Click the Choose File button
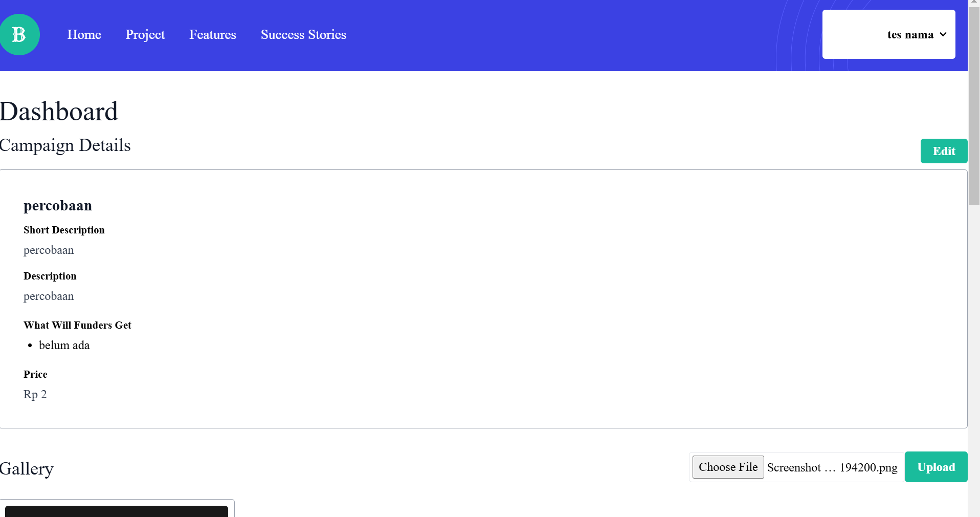This screenshot has height=517, width=980. pos(728,467)
